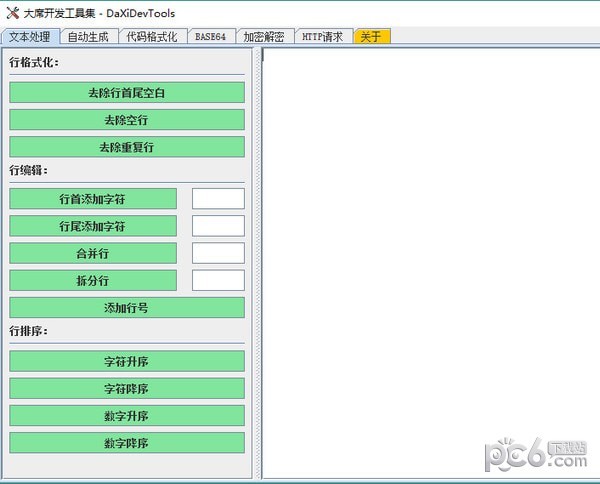Screen dimensions: 600x484
Task: Click the 添加行号 button
Action: pyautogui.click(x=127, y=308)
